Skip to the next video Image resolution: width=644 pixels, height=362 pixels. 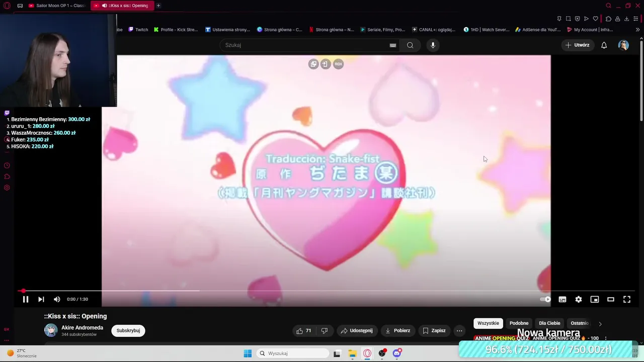41,299
